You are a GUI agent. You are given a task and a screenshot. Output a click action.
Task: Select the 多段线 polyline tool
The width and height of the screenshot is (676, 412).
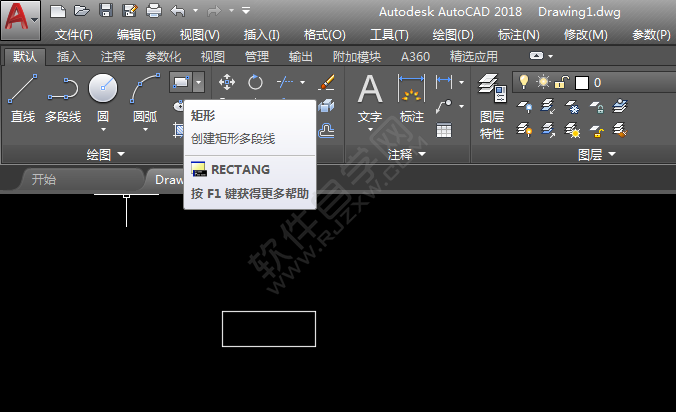pyautogui.click(x=63, y=98)
